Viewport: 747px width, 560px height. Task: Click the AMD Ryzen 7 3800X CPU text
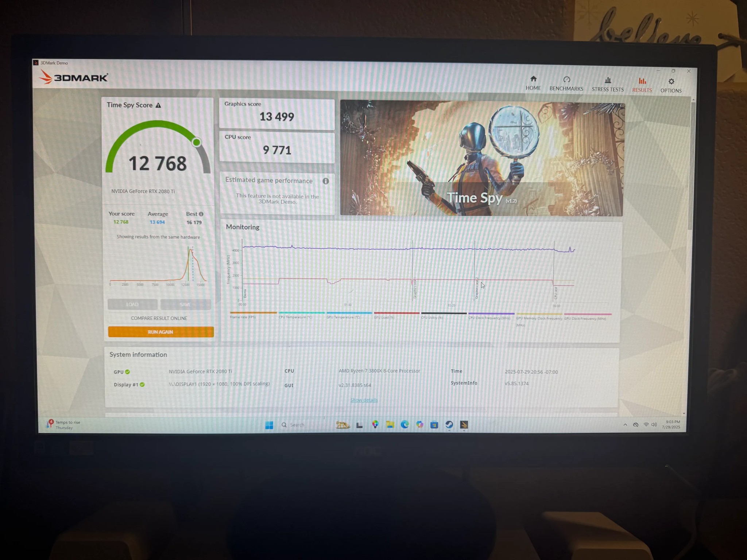[x=379, y=371]
